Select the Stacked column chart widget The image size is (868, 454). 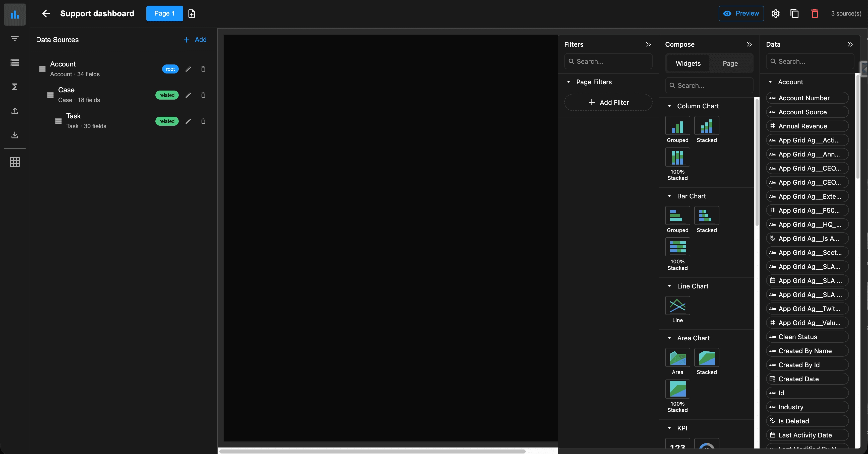(707, 126)
